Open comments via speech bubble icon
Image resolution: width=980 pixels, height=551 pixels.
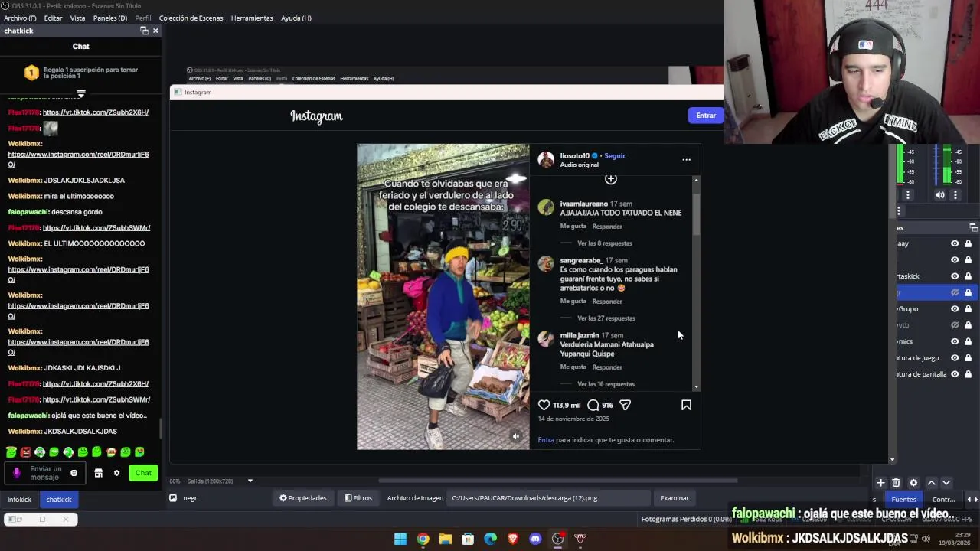click(x=593, y=405)
